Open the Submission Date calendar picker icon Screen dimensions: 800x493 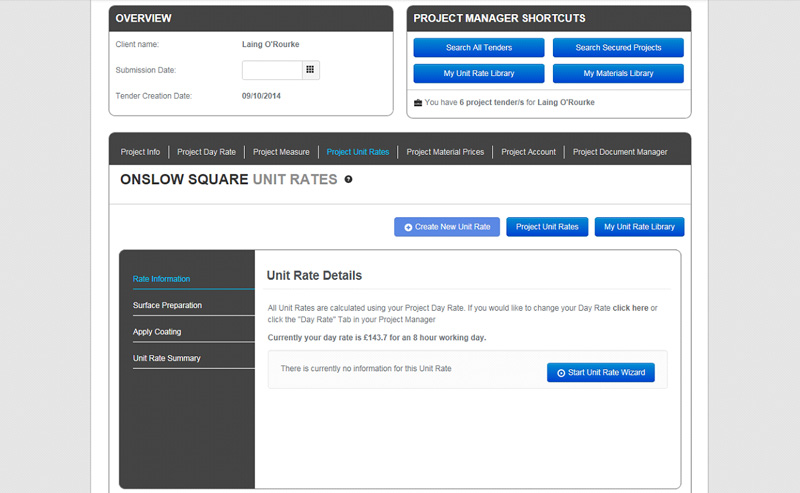coord(310,70)
